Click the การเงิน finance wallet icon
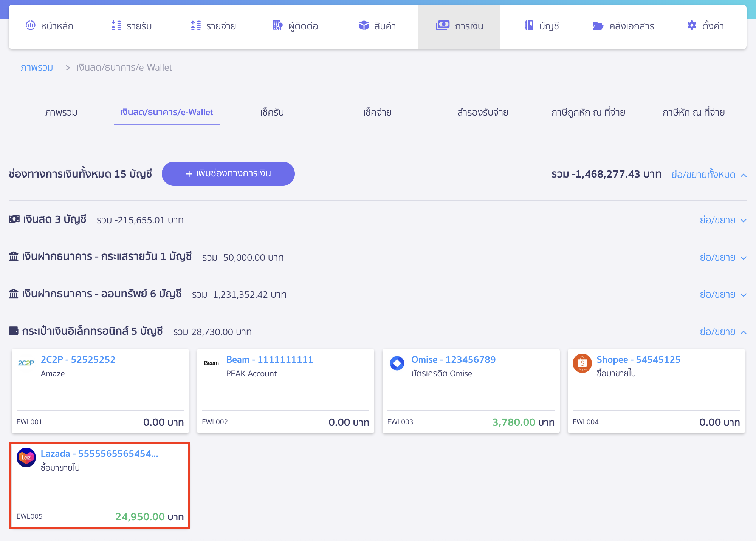 pos(442,26)
